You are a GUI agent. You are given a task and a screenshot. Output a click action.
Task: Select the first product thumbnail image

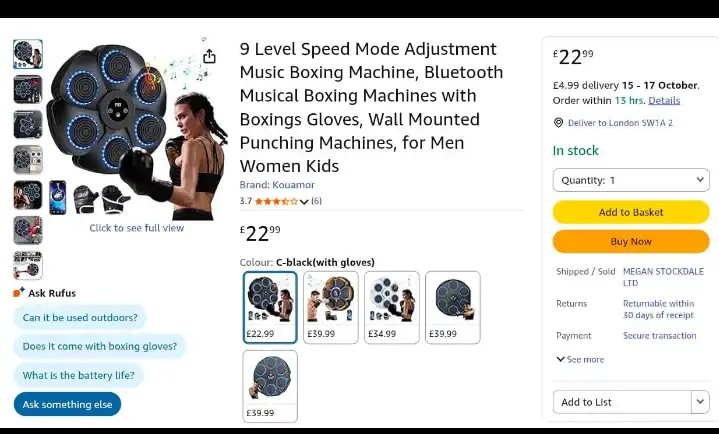[x=28, y=54]
